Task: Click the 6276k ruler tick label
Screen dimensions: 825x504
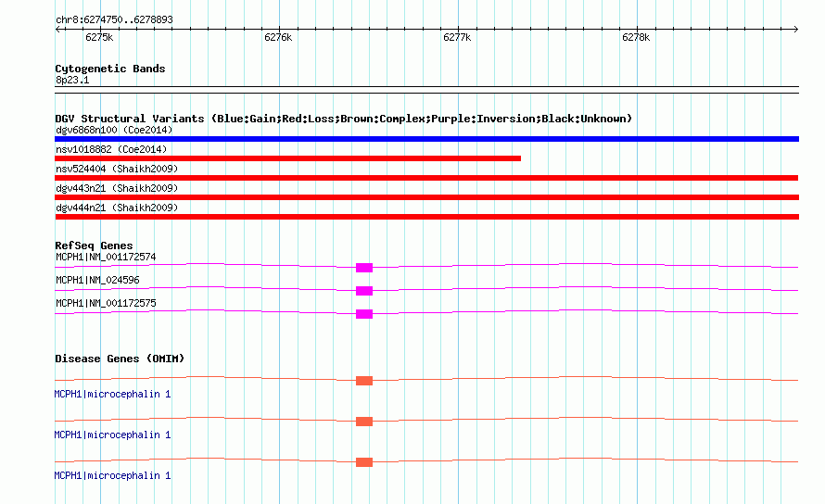Action: pos(278,37)
